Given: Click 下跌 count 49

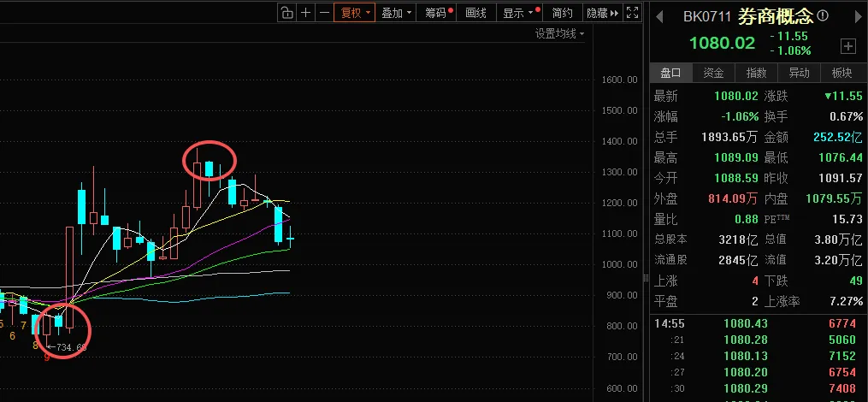Looking at the screenshot, I should [x=856, y=281].
